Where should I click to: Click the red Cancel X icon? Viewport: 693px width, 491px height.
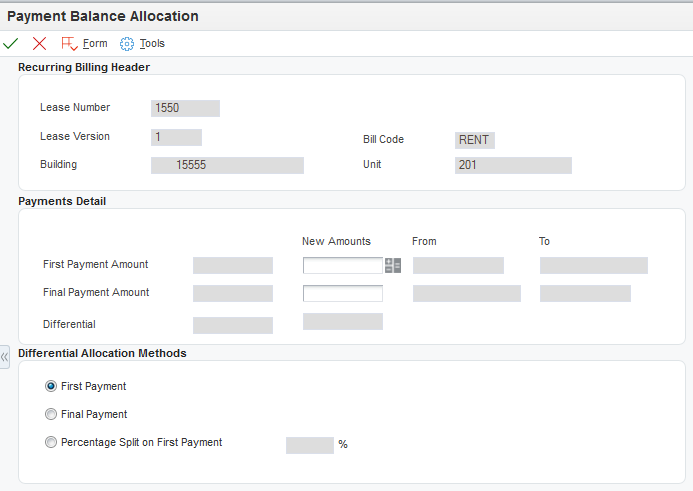(39, 44)
